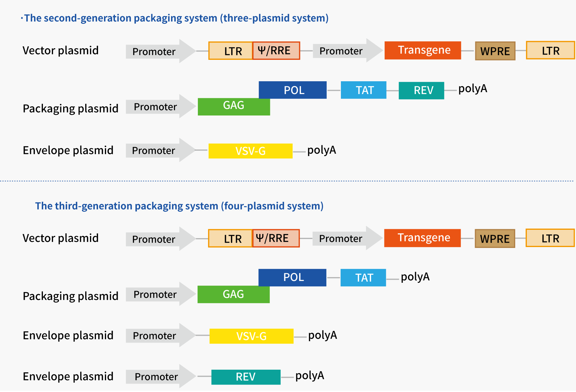The height and width of the screenshot is (392, 576).
Task: Click the WPRE box in the second-generation vector plasmid
Action: [x=495, y=51]
